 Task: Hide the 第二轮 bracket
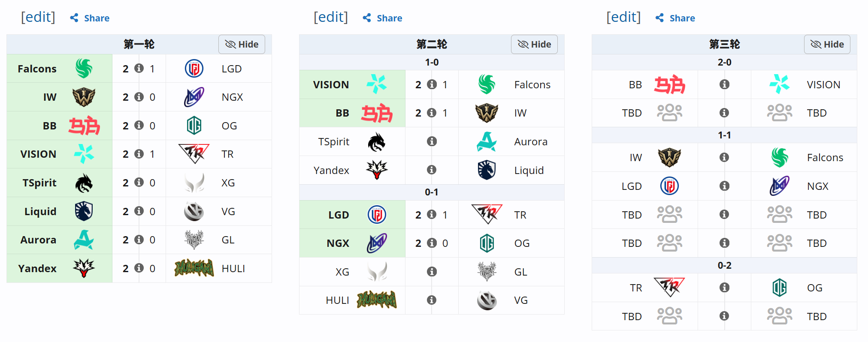(534, 44)
